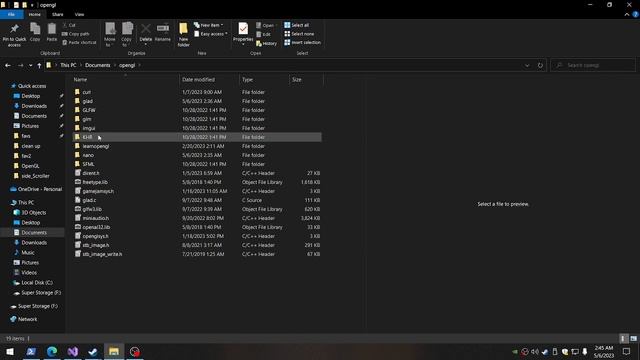The image size is (640, 360).
Task: Select the SFML folder
Action: (x=197, y=164)
